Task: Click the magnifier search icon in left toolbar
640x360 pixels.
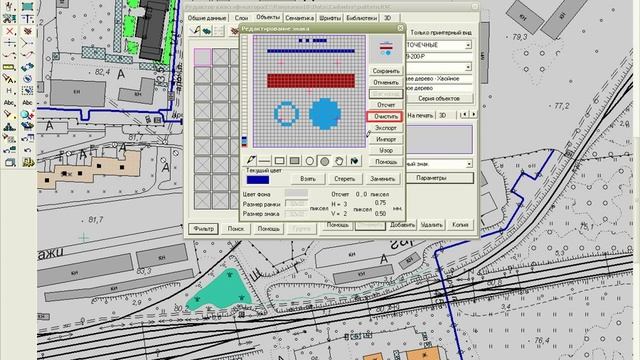Action: [27, 114]
